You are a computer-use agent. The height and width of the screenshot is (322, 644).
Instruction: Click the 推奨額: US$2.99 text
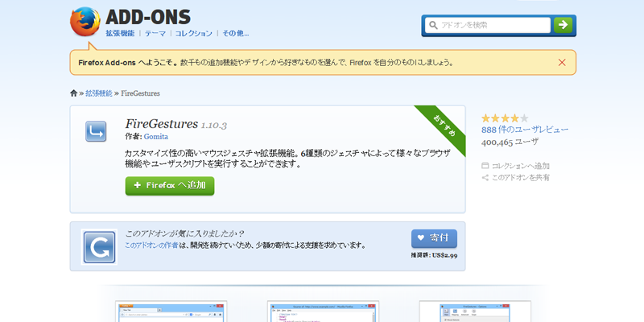434,255
